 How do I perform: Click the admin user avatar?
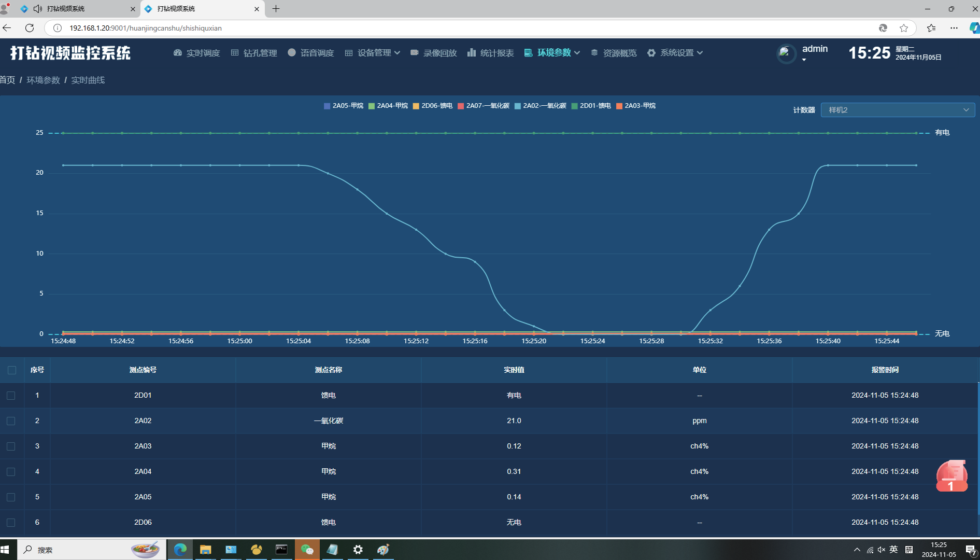click(786, 53)
